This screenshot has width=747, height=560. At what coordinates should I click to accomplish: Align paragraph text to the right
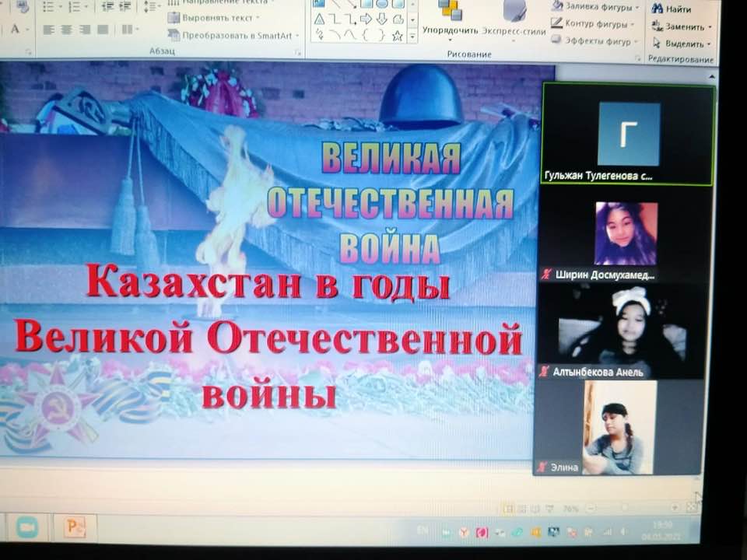pyautogui.click(x=84, y=30)
